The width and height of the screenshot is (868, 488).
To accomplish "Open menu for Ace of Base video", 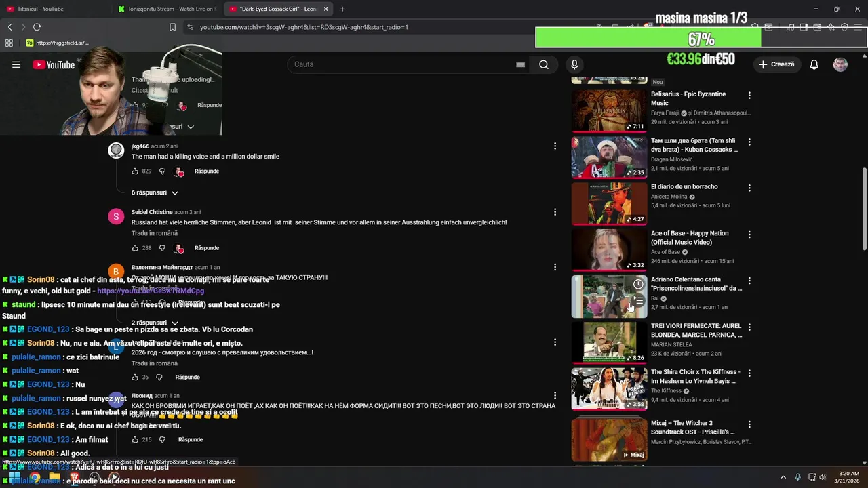I will coord(749,235).
